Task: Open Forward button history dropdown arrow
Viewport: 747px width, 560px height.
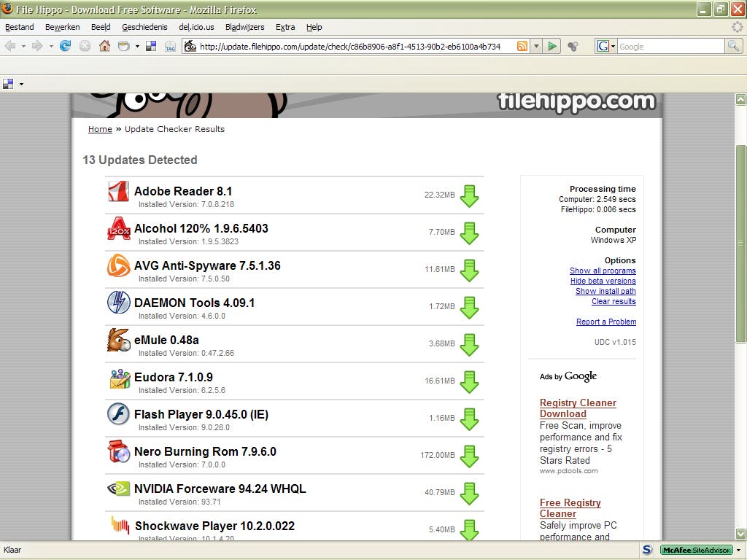Action: coord(51,47)
